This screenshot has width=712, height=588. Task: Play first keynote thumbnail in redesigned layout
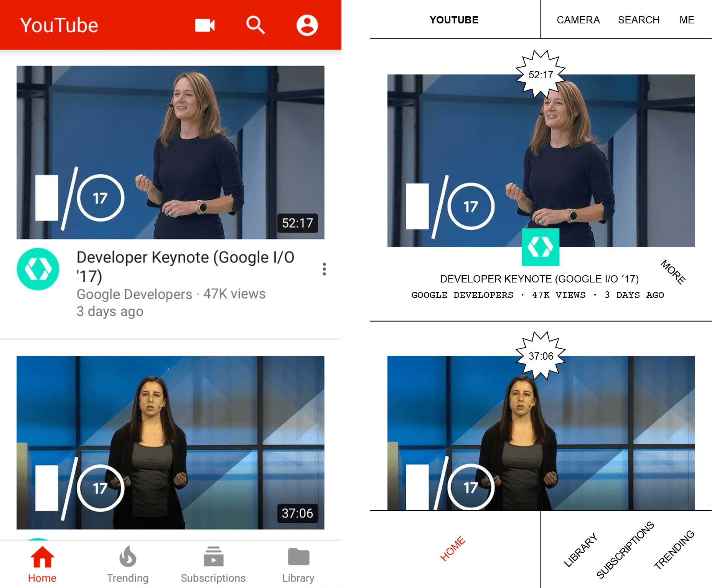coord(541,161)
